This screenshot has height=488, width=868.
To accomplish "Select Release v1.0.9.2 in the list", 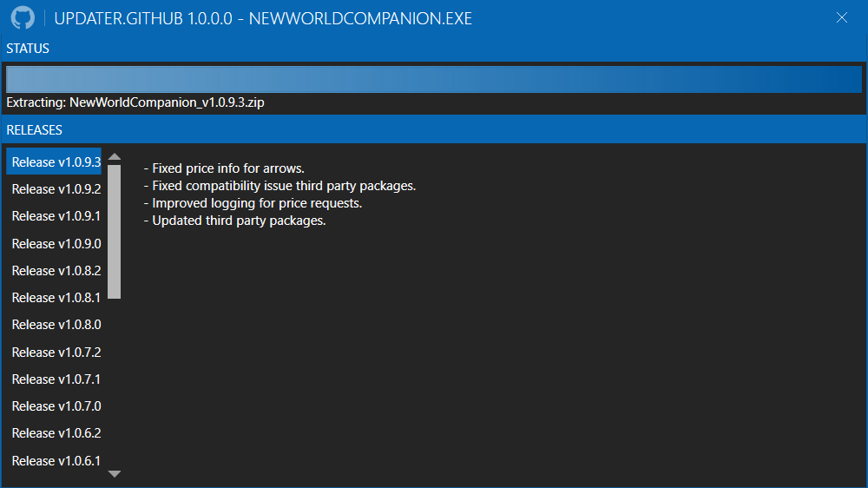I will coord(54,189).
